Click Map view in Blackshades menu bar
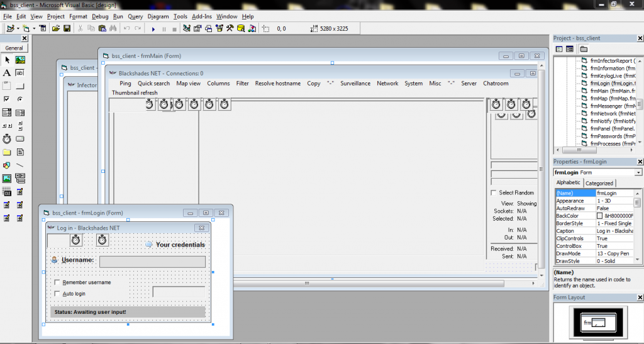 [188, 84]
